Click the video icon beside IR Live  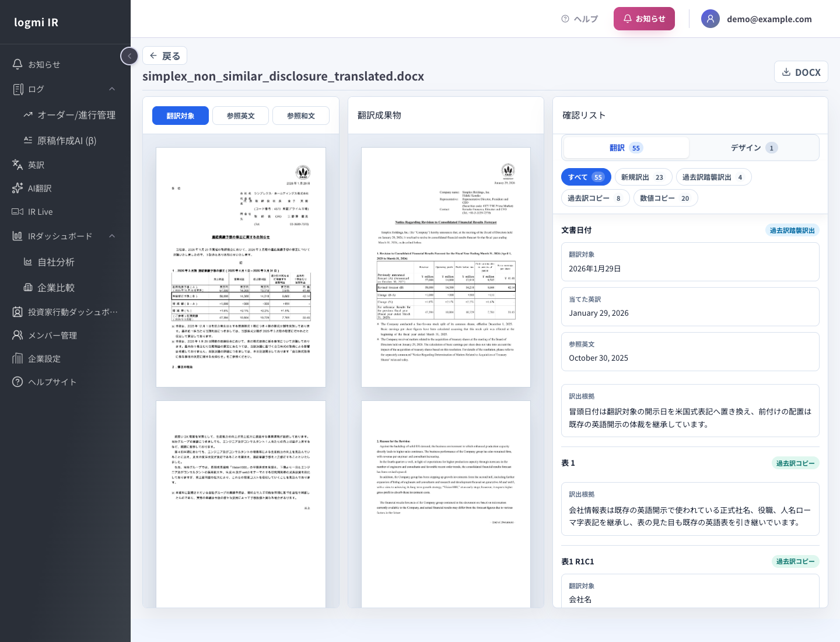click(17, 212)
